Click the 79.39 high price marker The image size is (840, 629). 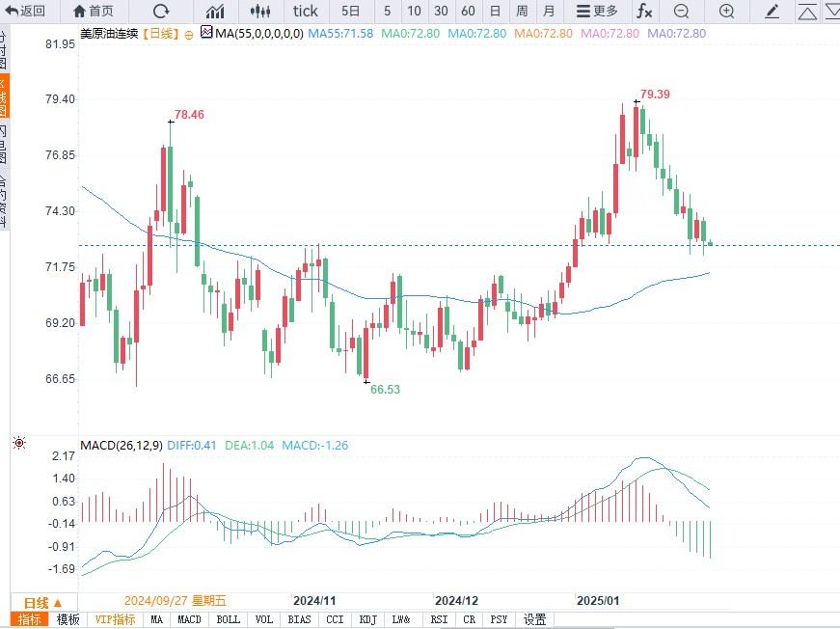(655, 95)
